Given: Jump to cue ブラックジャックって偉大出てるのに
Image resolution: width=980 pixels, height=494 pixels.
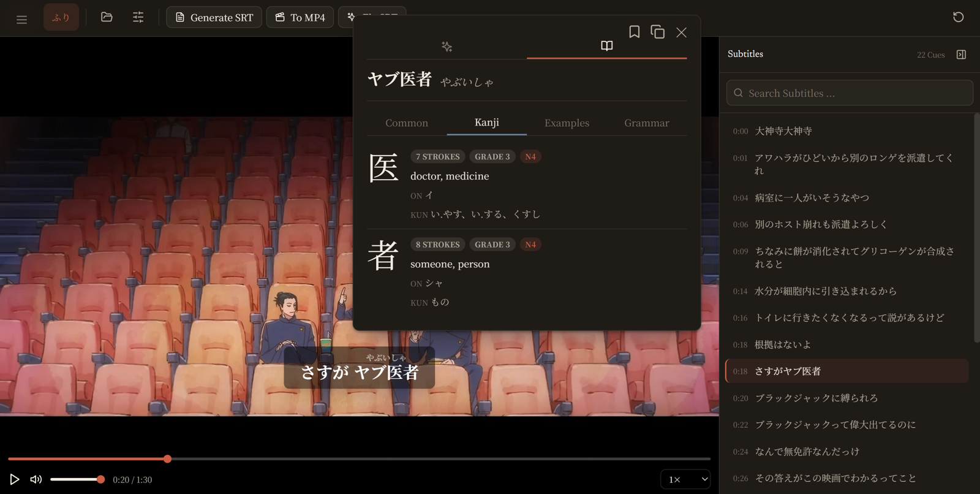Looking at the screenshot, I should click(x=847, y=425).
